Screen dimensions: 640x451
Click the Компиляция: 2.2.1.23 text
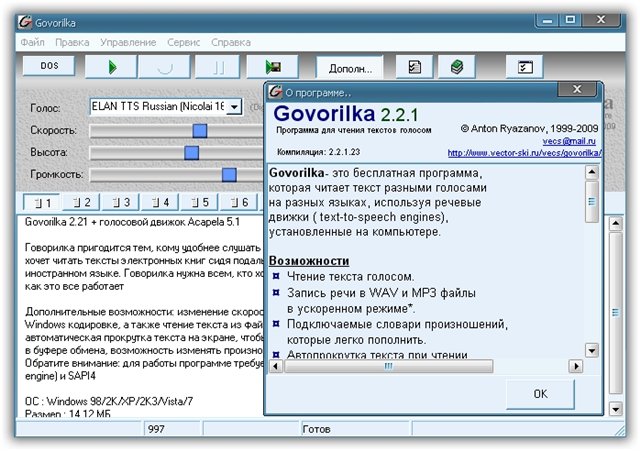point(318,152)
